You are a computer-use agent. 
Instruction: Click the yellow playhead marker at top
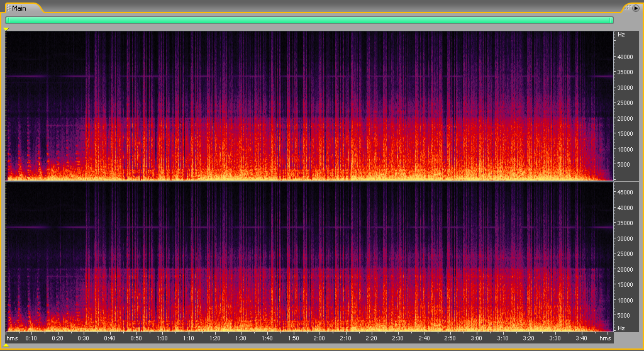[x=6, y=29]
